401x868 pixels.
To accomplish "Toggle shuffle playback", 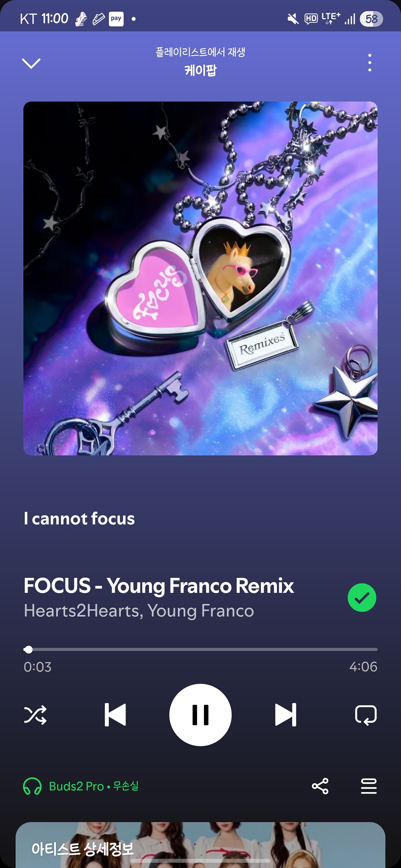I will 35,715.
